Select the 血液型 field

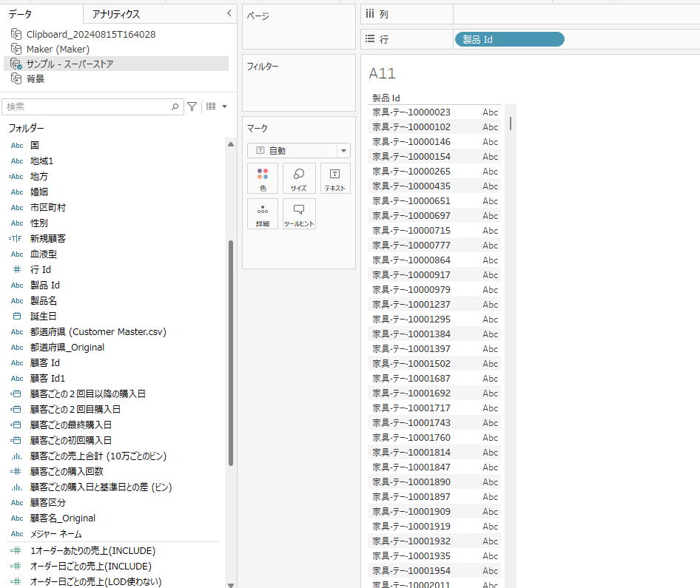coord(44,254)
